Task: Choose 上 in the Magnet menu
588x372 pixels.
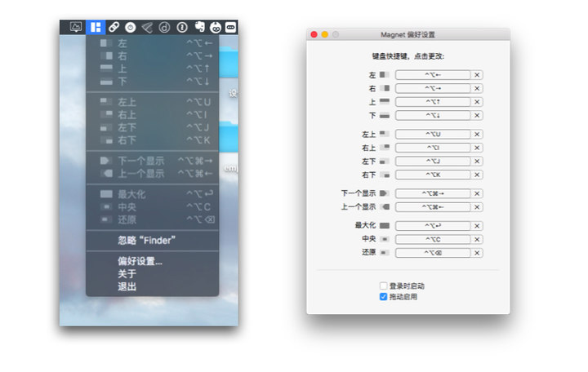Action: [152, 69]
